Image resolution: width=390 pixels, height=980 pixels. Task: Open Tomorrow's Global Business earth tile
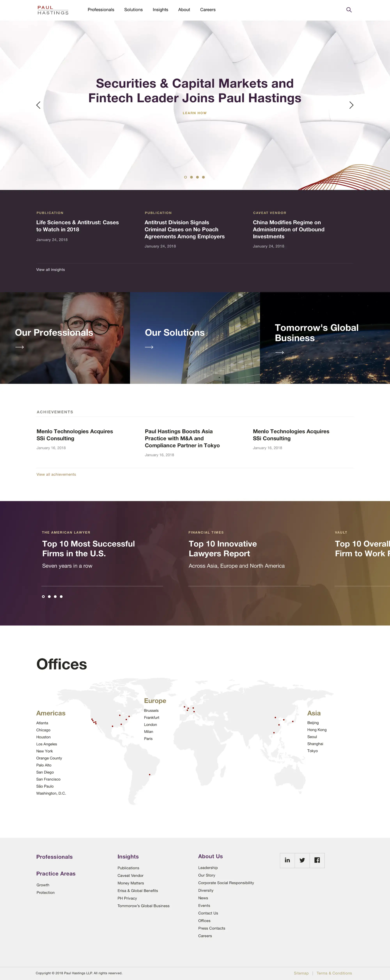(x=325, y=338)
